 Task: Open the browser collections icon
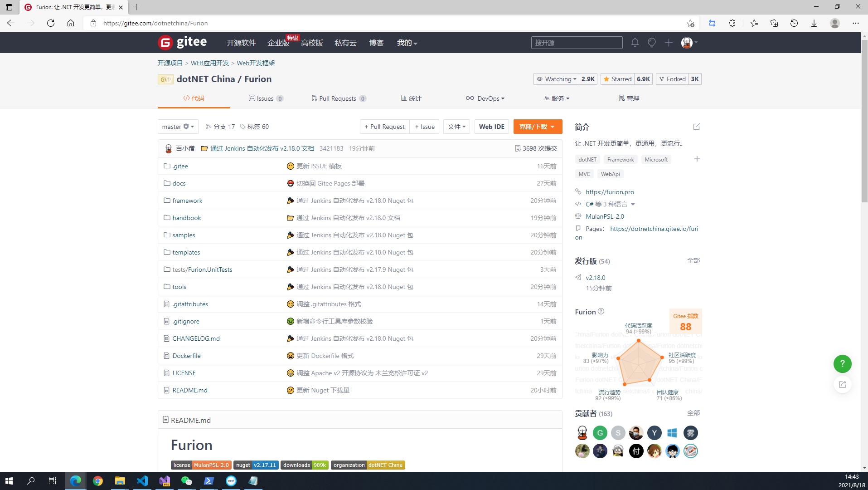click(x=774, y=23)
